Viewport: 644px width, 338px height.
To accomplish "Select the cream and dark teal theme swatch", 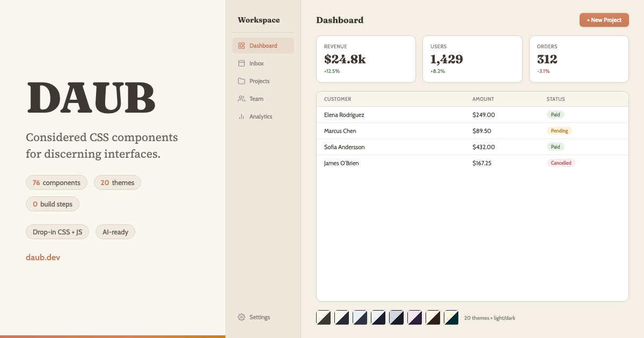I will pos(451,318).
